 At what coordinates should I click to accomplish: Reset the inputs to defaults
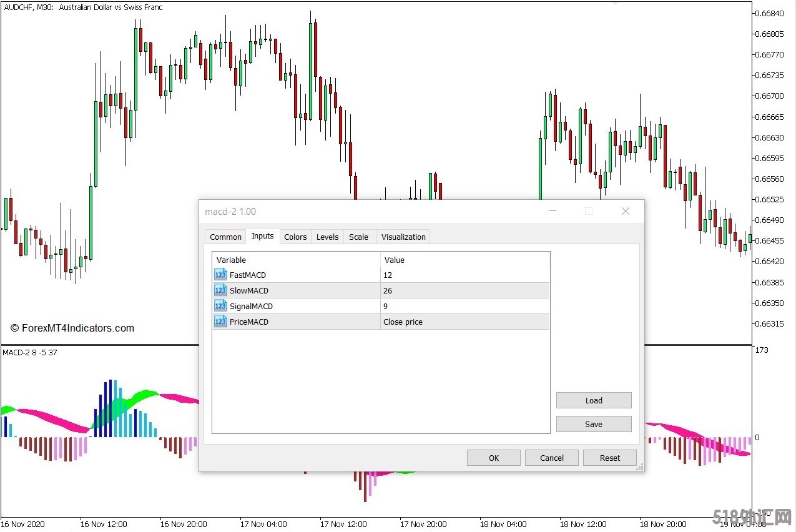pos(609,458)
